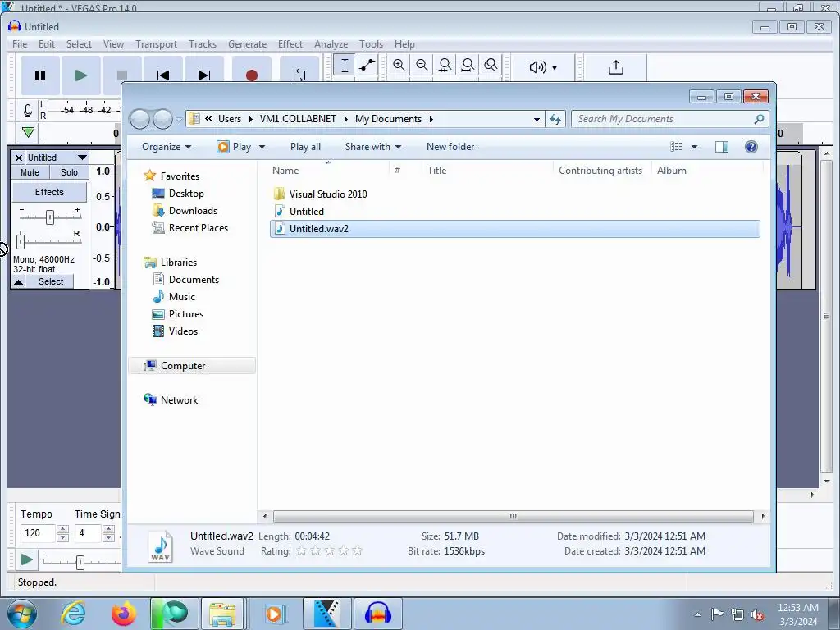Open the Untitled track name dropdown
This screenshot has width=840, height=630.
click(57, 157)
